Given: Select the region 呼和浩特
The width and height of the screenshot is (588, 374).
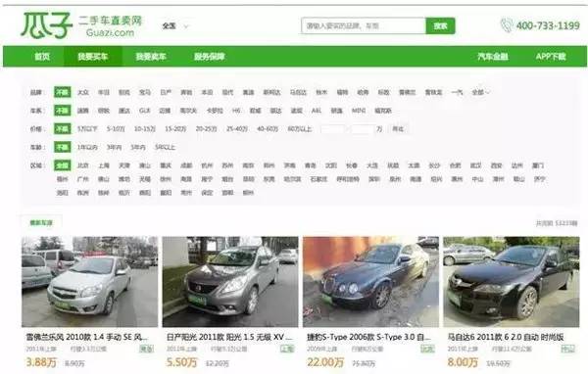Looking at the screenshot, I should [348, 179].
